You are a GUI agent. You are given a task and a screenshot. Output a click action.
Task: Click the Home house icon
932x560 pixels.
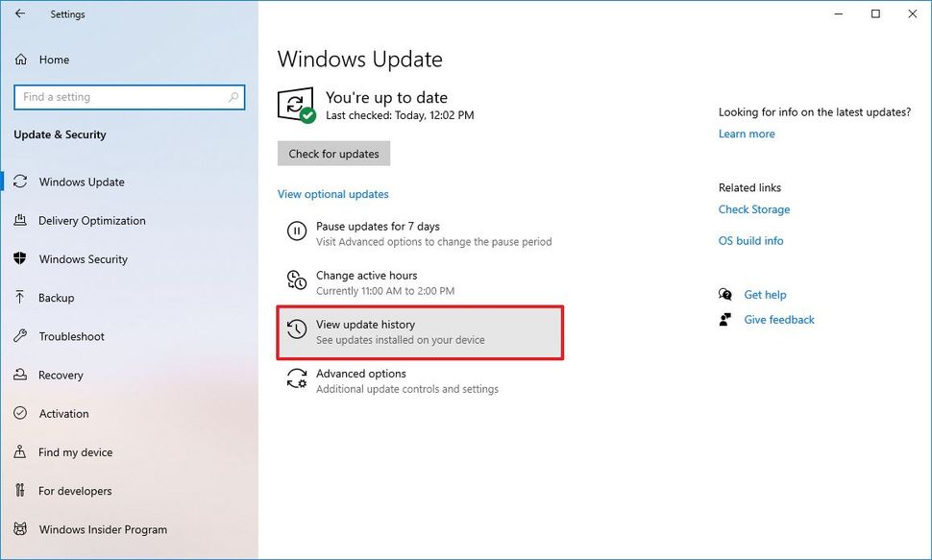pos(21,60)
